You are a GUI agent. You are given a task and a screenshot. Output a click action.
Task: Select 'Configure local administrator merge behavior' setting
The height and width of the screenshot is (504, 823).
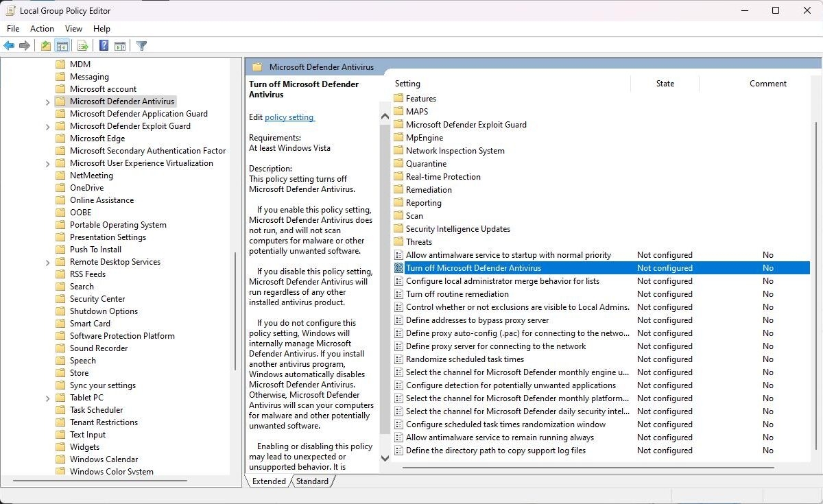(503, 281)
